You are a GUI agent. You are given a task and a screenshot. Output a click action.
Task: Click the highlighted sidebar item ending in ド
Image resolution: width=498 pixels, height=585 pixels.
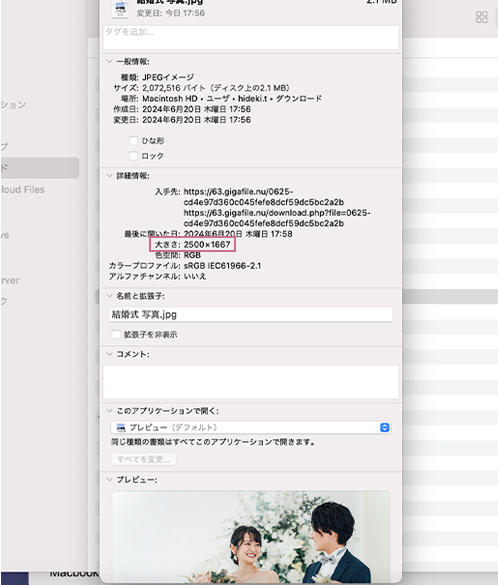[40, 168]
